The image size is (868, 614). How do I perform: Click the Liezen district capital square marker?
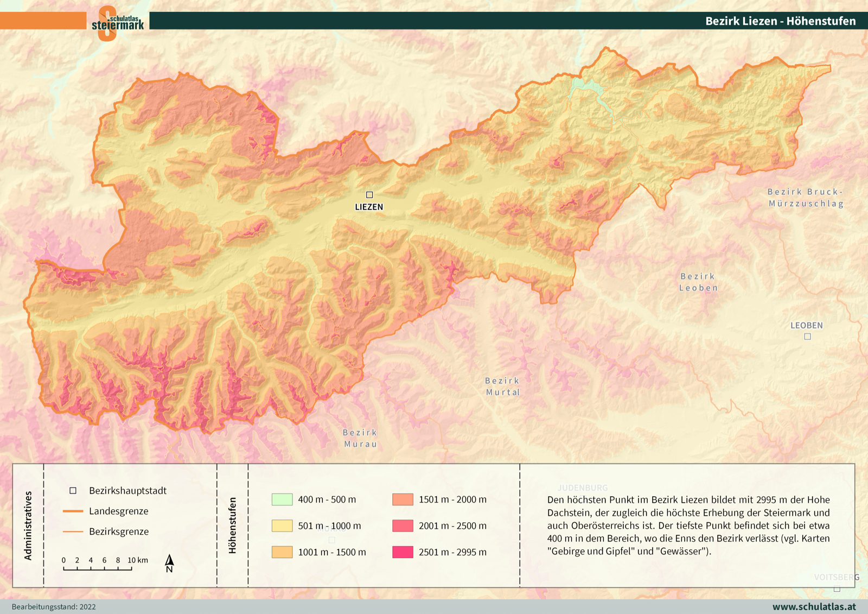369,195
